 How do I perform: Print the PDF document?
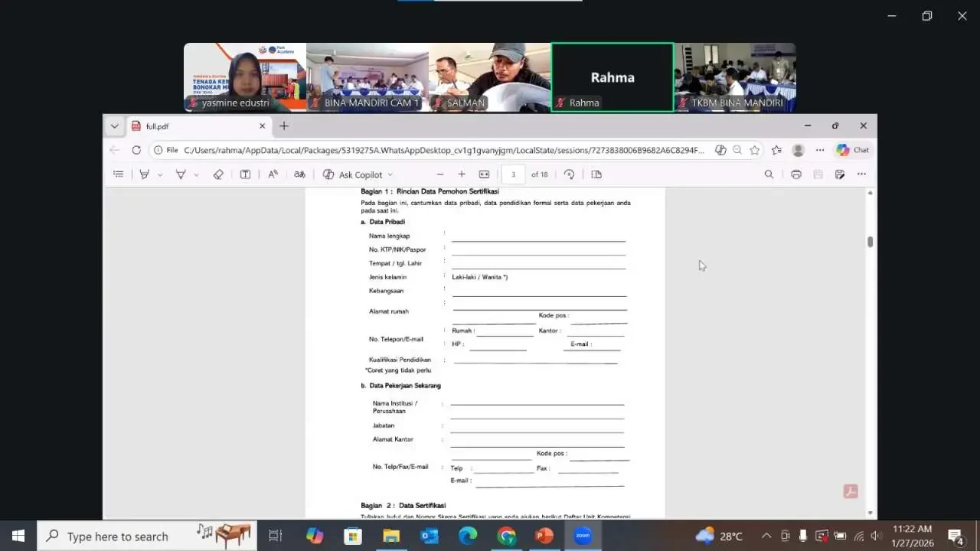tap(796, 174)
